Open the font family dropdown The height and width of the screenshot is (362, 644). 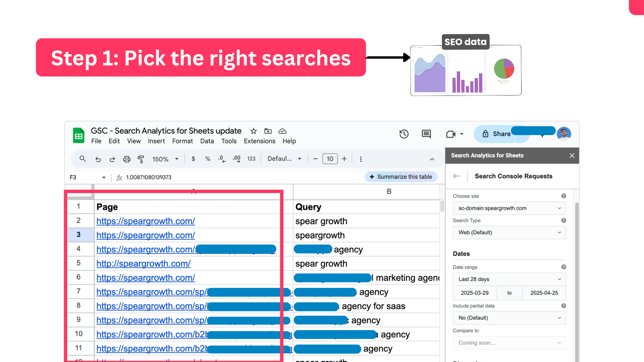[284, 159]
